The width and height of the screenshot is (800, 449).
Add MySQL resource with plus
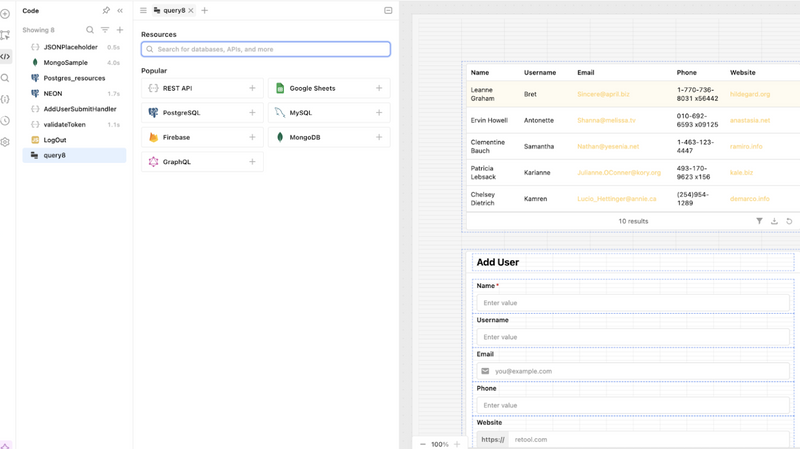(379, 113)
